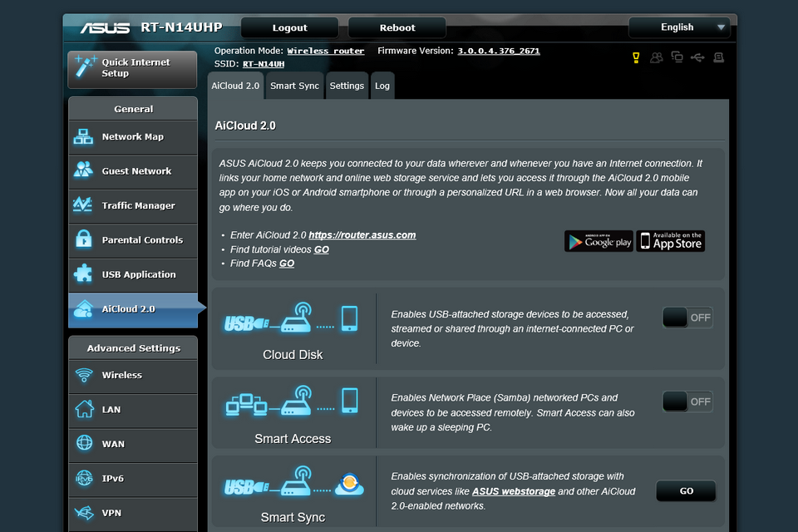Select the Traffic Manager menu label
This screenshot has height=532, width=798.
(139, 205)
